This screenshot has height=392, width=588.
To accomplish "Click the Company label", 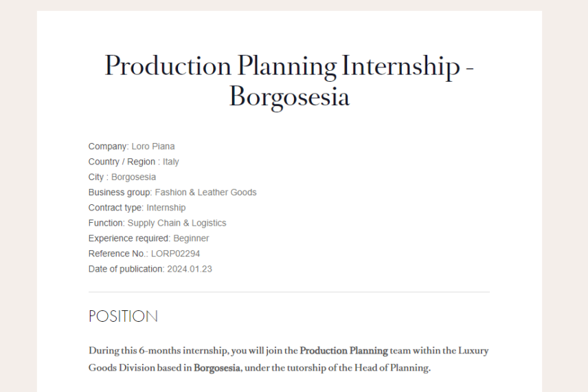I will (109, 146).
